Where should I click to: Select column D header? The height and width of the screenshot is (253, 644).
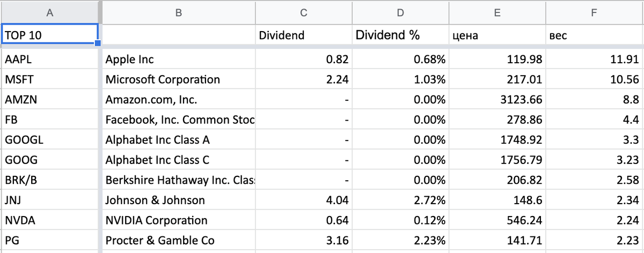pyautogui.click(x=400, y=13)
